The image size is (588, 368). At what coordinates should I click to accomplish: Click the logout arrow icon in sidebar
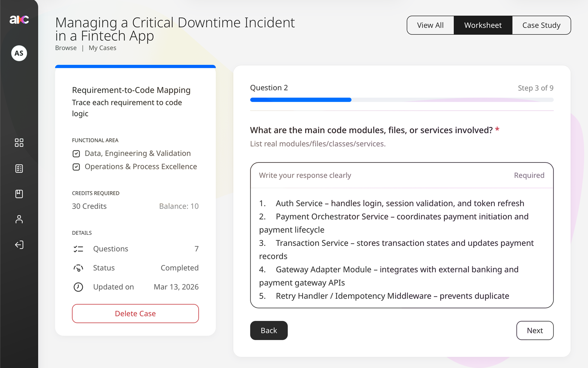(19, 245)
